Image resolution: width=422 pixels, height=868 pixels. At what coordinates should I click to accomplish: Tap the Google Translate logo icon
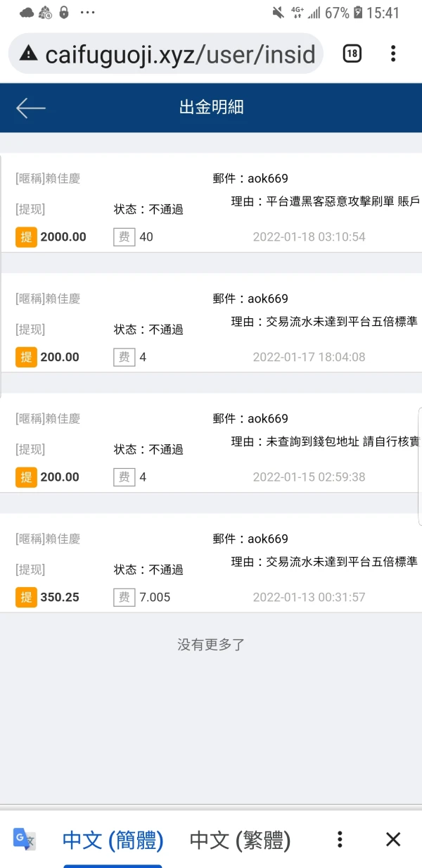(x=24, y=838)
